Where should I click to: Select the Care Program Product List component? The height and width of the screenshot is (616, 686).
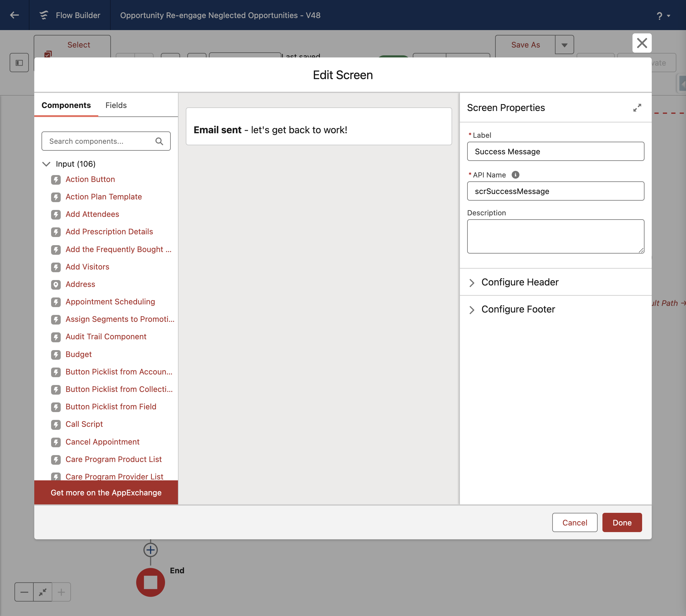tap(114, 460)
